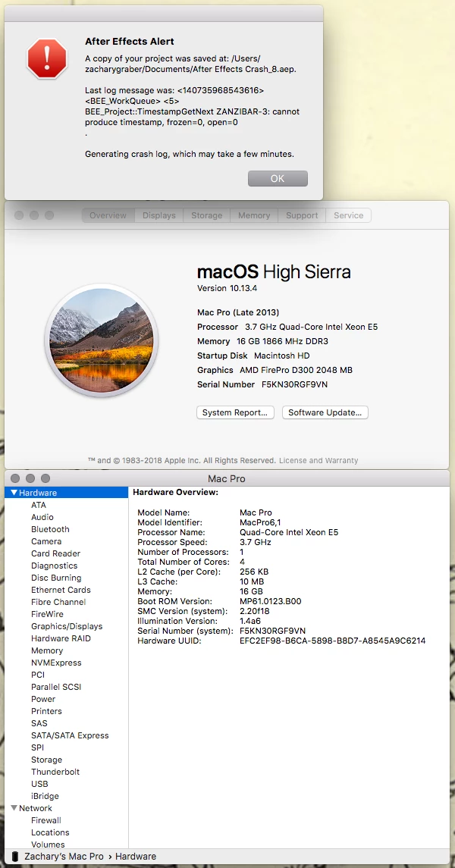Select PCI in the sidebar
The height and width of the screenshot is (868, 455).
coord(37,675)
